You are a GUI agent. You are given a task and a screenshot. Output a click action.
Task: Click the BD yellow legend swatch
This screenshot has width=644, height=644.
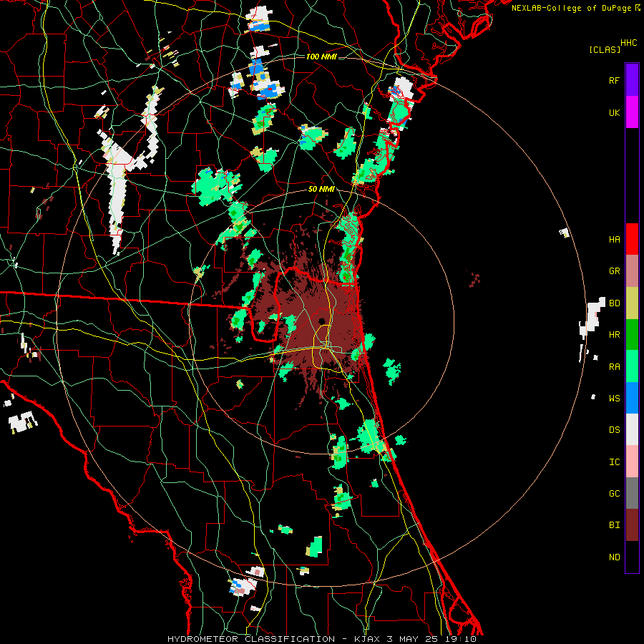pyautogui.click(x=632, y=303)
